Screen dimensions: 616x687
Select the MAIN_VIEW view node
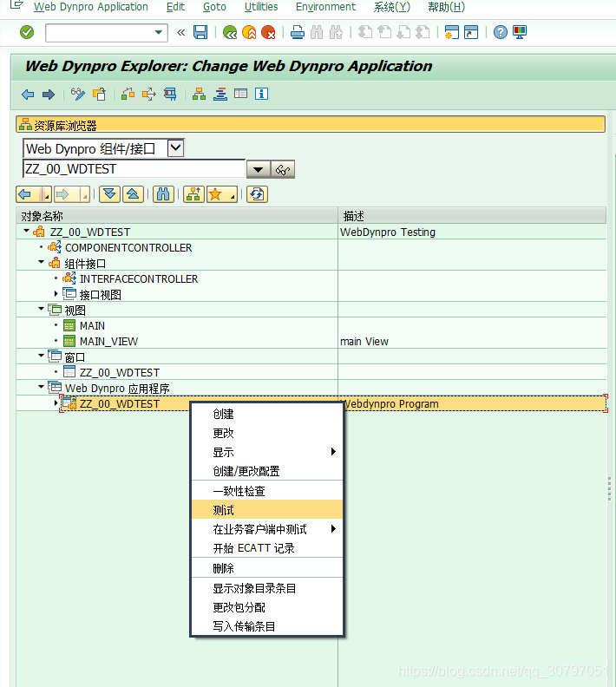coord(108,341)
